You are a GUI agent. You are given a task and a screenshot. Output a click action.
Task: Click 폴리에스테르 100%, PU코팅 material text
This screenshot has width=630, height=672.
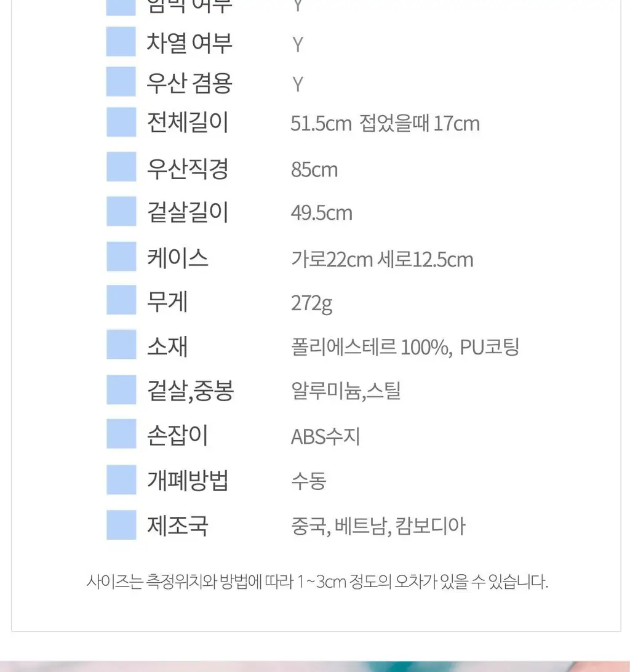click(405, 347)
